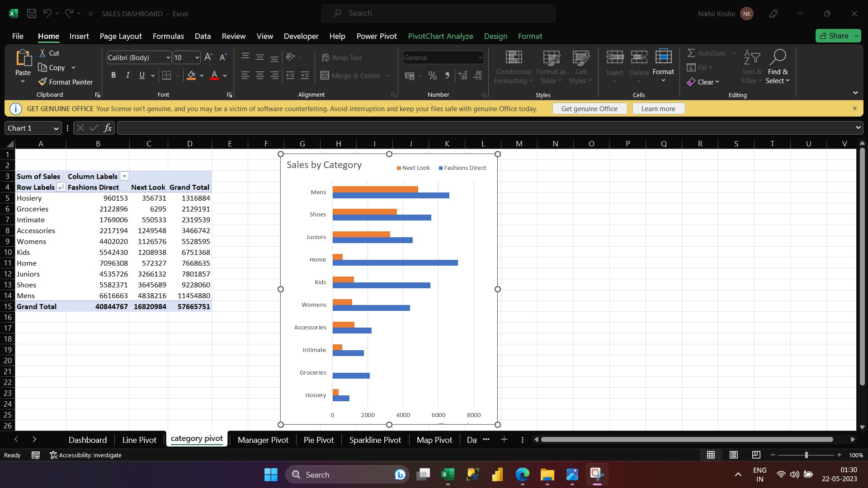
Task: Click the Increase Decimal icon
Action: pyautogui.click(x=462, y=75)
